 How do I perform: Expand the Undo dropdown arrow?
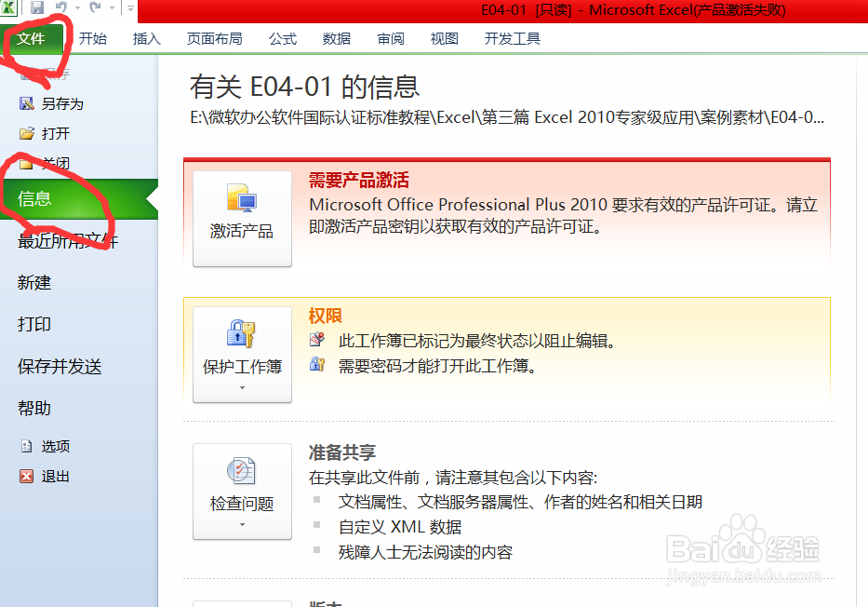pos(77,8)
